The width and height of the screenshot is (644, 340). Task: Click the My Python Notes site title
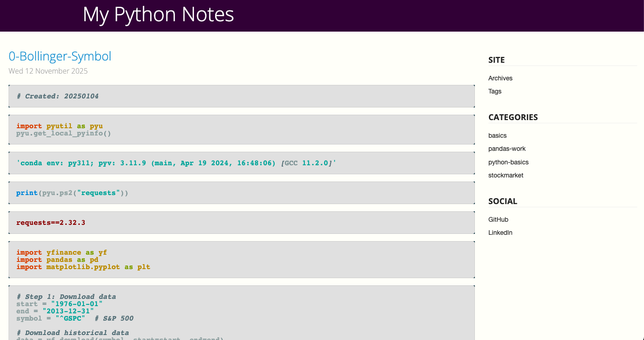(x=158, y=14)
